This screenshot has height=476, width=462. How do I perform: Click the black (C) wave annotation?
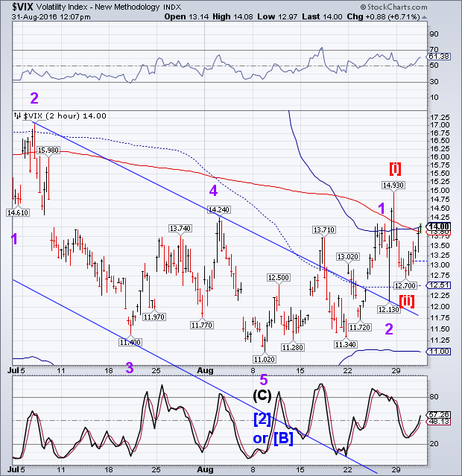coord(262,396)
